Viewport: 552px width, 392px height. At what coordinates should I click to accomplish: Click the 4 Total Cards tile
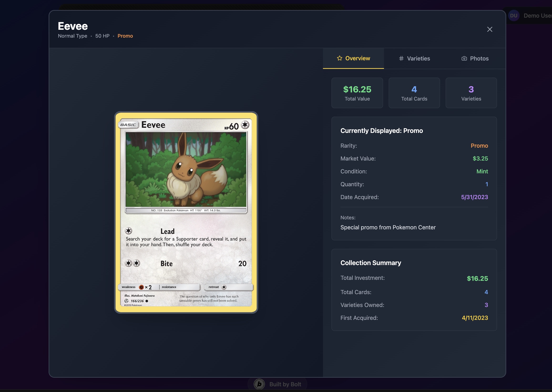coord(414,93)
